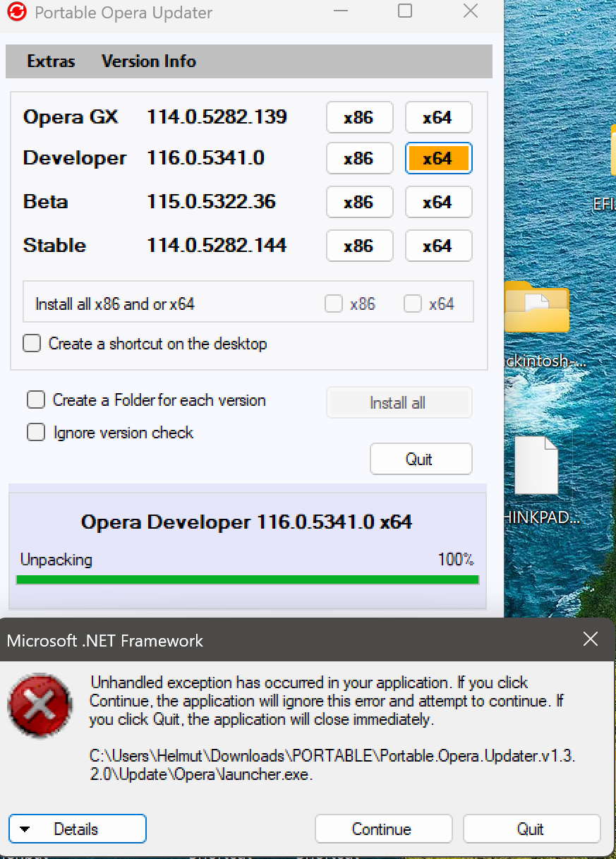Click the Opera GX row label
Image resolution: width=616 pixels, height=859 pixels.
click(71, 117)
